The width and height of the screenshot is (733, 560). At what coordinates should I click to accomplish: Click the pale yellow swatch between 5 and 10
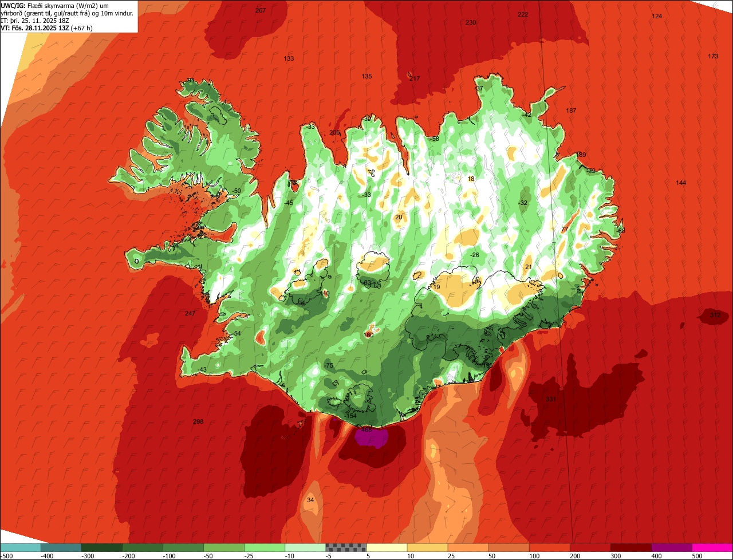387,547
